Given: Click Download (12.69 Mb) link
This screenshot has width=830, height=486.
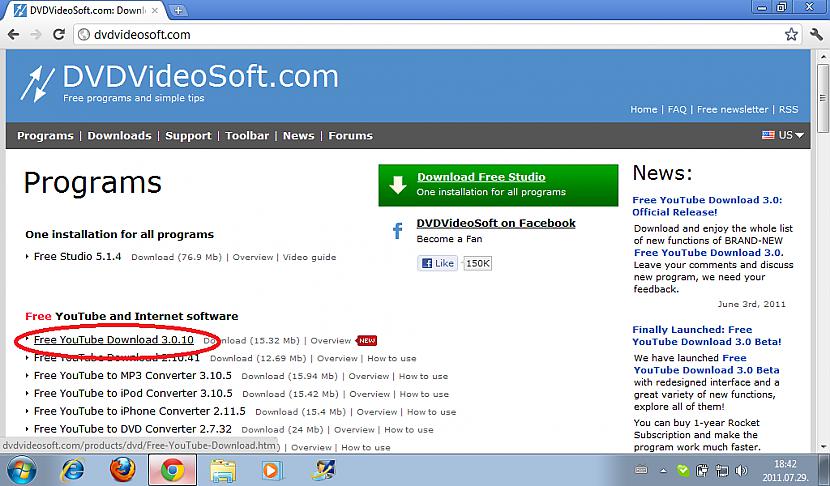Looking at the screenshot, I should click(258, 358).
